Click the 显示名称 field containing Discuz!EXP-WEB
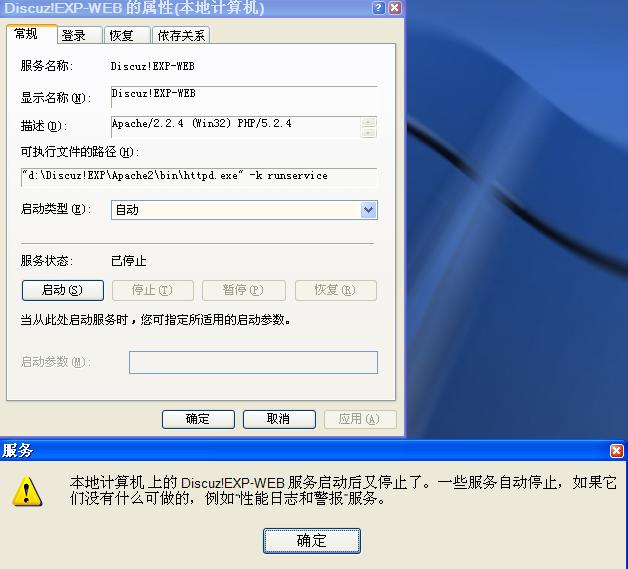This screenshot has height=569, width=628. click(x=244, y=97)
